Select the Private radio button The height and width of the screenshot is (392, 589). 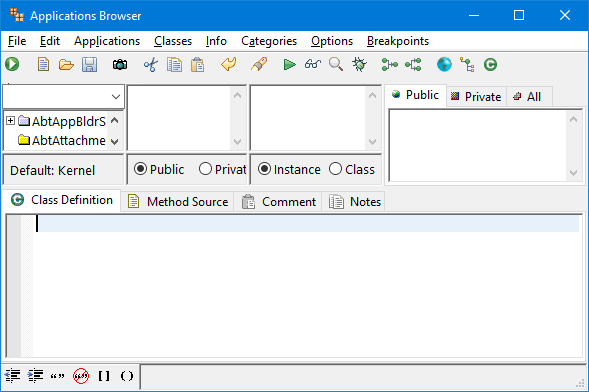(x=205, y=169)
